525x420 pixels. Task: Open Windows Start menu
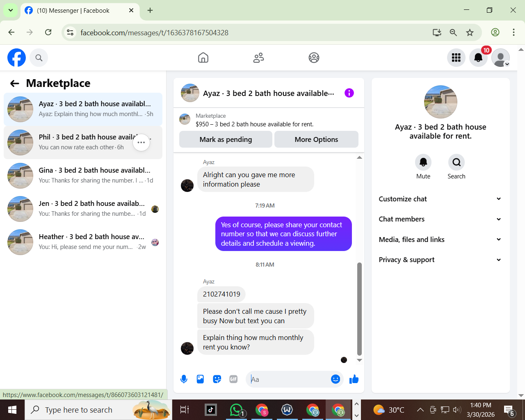point(12,410)
